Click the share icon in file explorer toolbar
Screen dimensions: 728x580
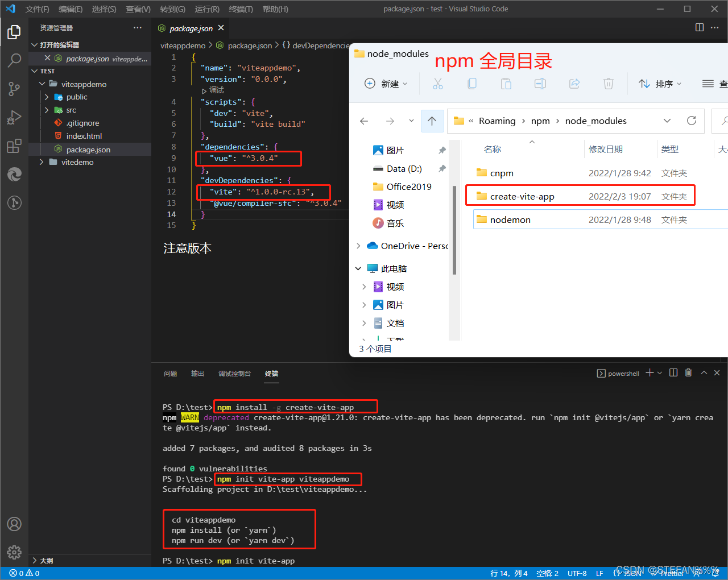point(574,84)
